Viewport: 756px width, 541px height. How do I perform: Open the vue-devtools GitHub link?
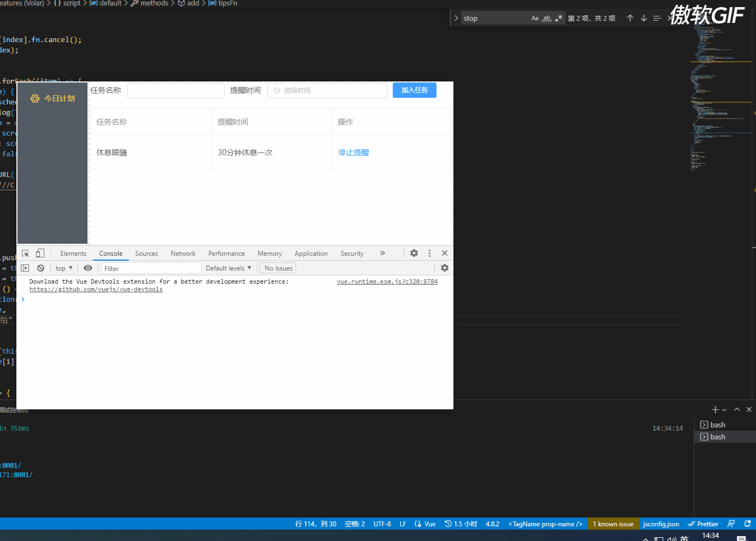(96, 290)
